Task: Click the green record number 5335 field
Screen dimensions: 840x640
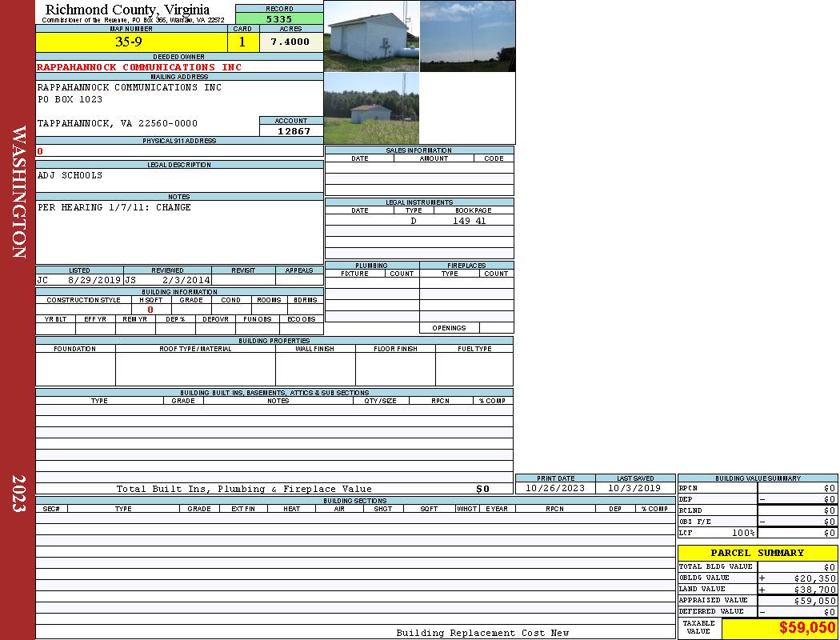Action: [x=279, y=18]
